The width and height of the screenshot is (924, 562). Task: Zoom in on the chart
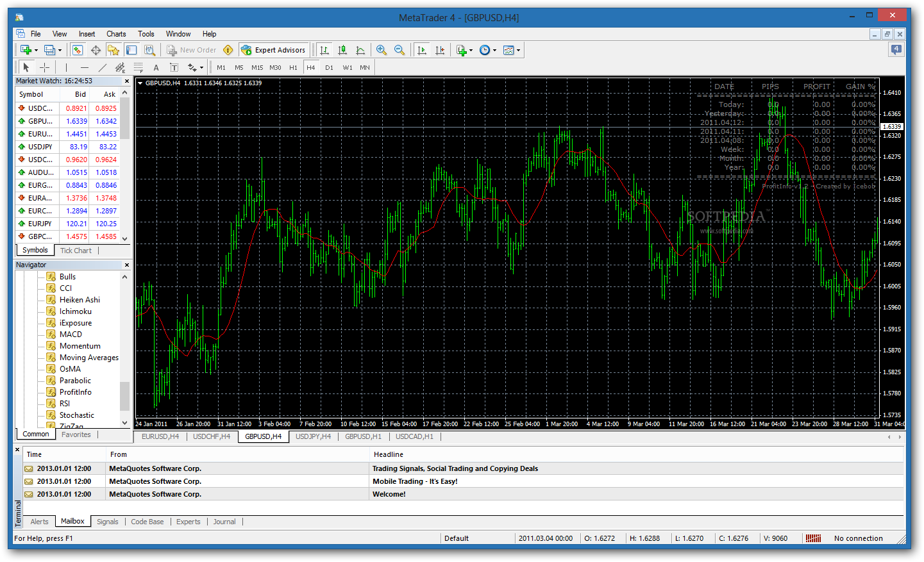[x=382, y=50]
